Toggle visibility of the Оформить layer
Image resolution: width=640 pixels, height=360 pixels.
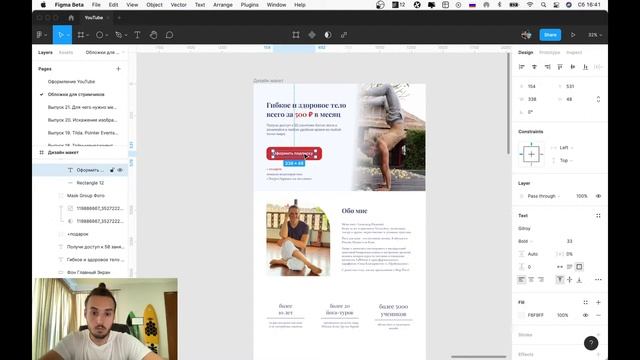[120, 170]
